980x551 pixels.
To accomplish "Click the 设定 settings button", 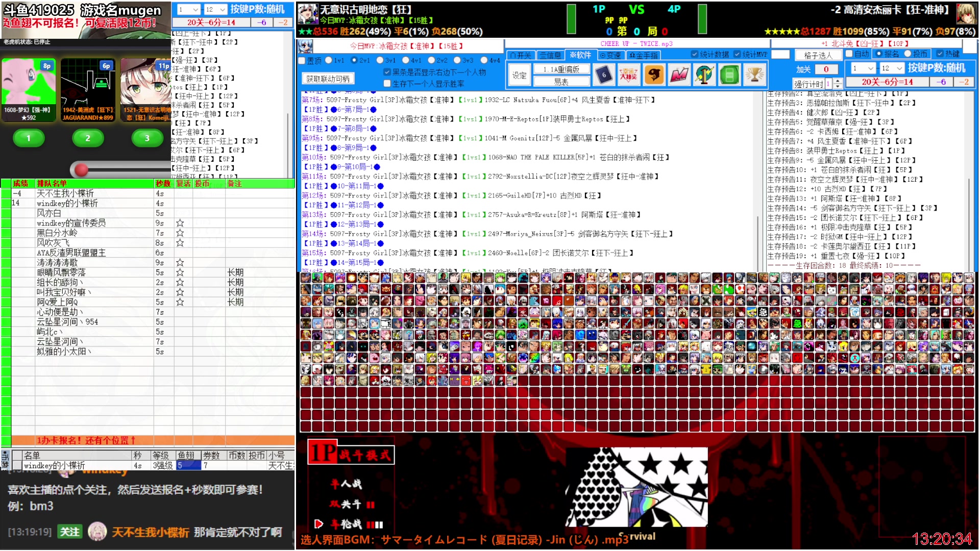I will (520, 76).
